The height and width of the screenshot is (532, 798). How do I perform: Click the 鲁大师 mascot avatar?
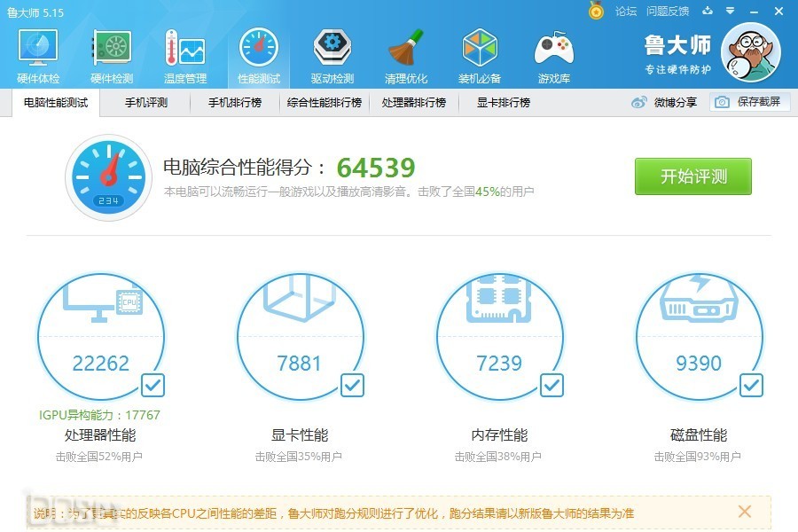750,52
